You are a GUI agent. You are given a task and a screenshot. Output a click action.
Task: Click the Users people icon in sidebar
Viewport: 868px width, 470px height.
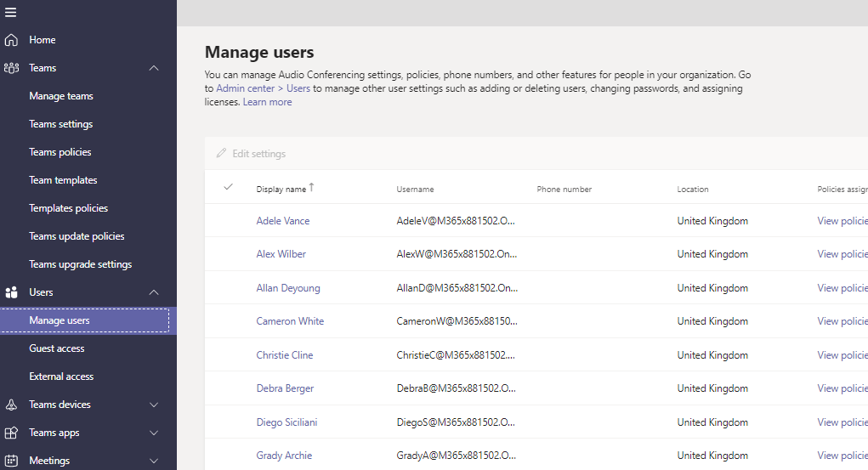[11, 292]
